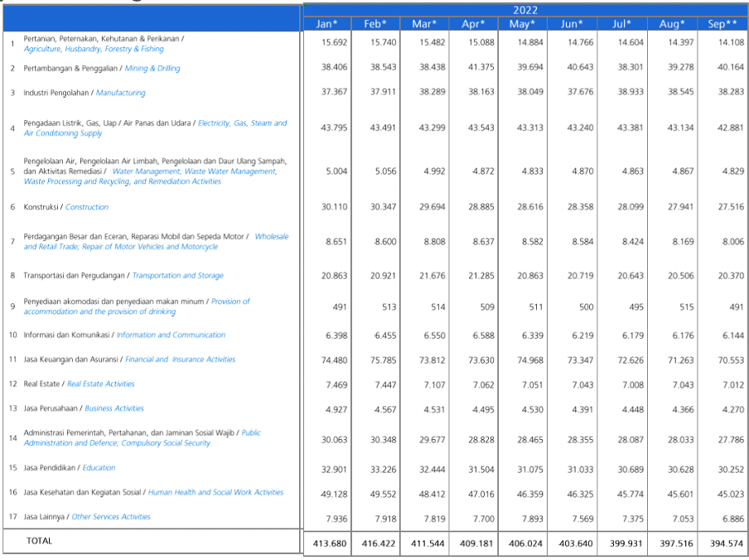Select Feb water management value 5.056
The width and height of the screenshot is (749, 560).
pos(385,171)
